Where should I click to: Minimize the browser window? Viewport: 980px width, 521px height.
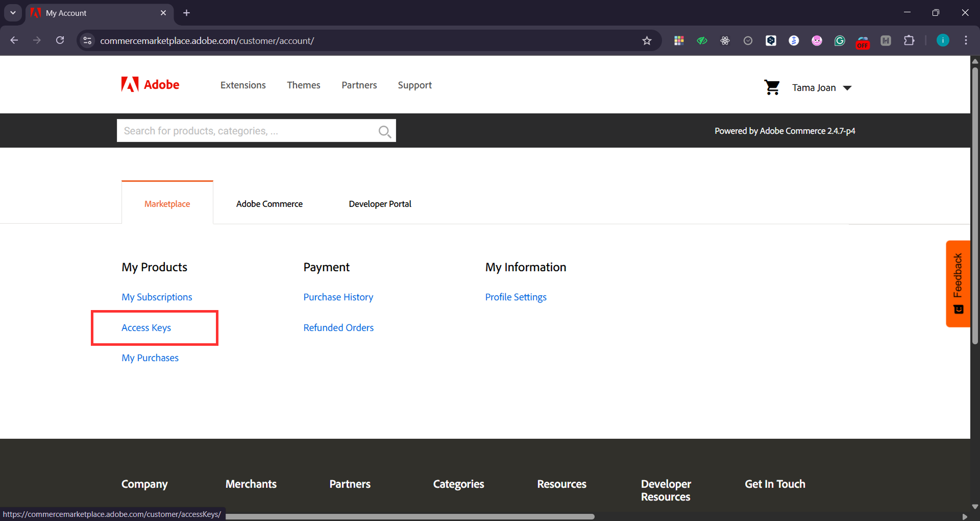907,13
